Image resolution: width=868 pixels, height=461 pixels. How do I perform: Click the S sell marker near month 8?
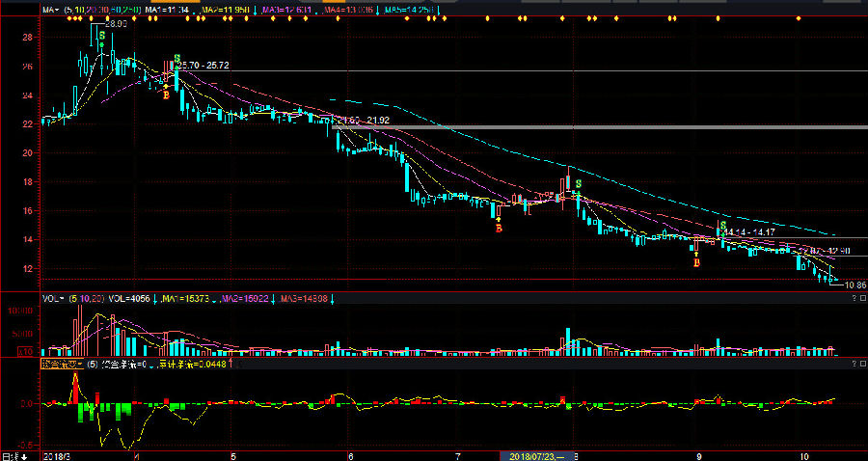[x=578, y=183]
